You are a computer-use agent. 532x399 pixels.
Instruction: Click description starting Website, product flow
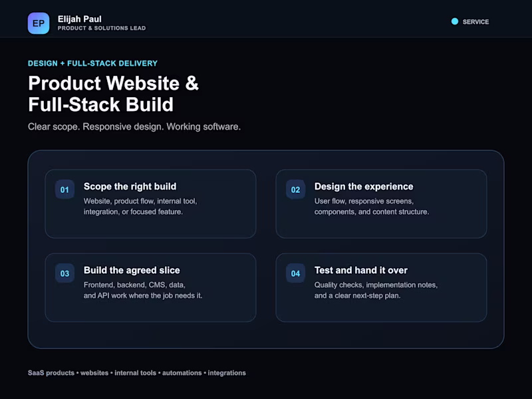click(140, 206)
